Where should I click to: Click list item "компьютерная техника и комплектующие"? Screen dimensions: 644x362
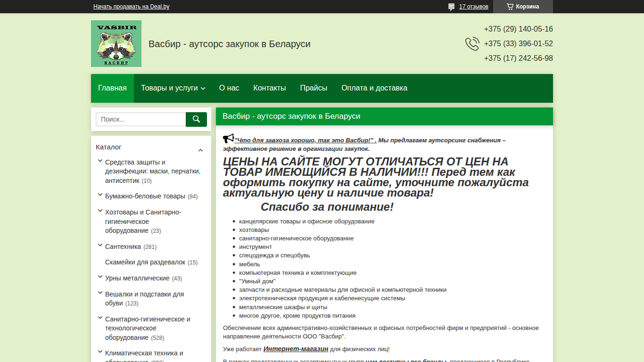pos(298,273)
